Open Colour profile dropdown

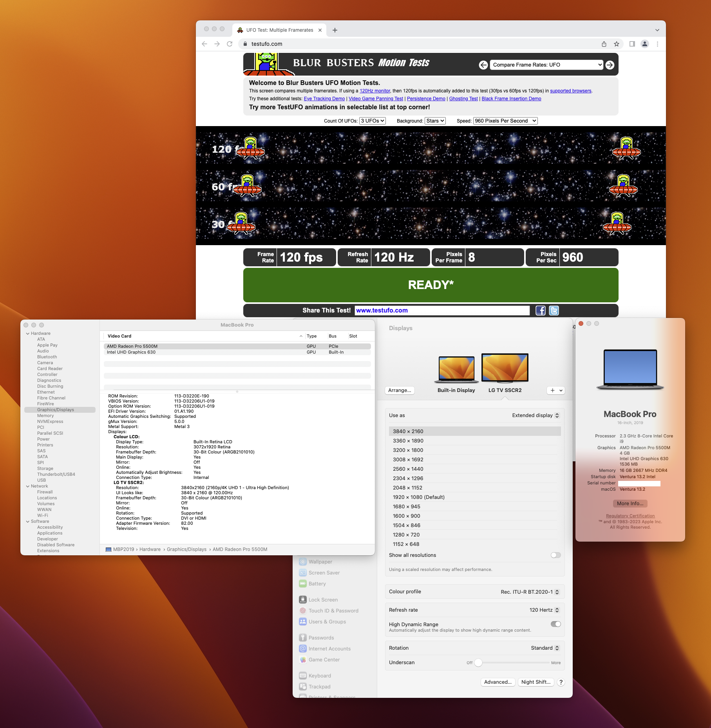pos(530,592)
